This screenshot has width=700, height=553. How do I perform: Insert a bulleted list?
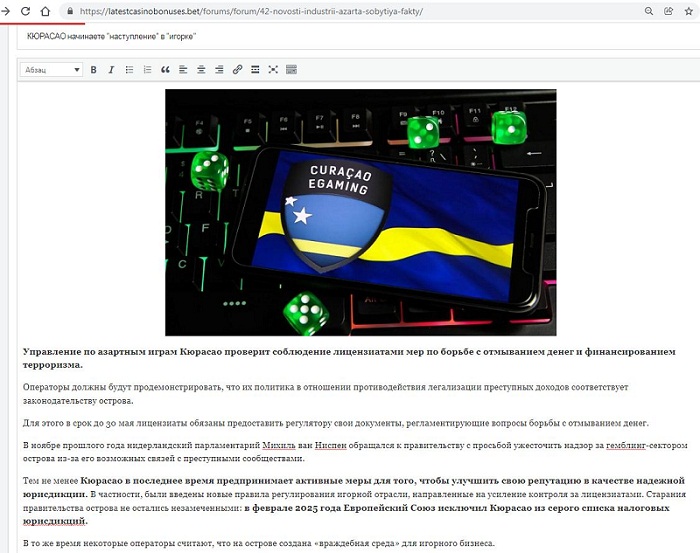click(129, 70)
